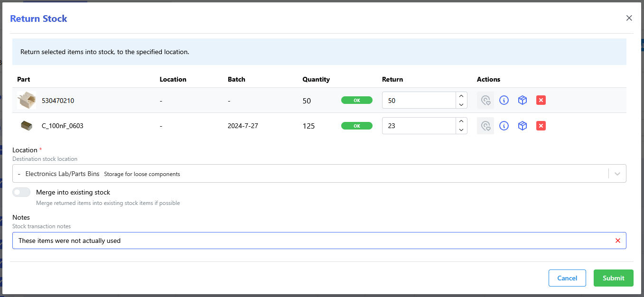Click the Cancel button

tap(567, 278)
